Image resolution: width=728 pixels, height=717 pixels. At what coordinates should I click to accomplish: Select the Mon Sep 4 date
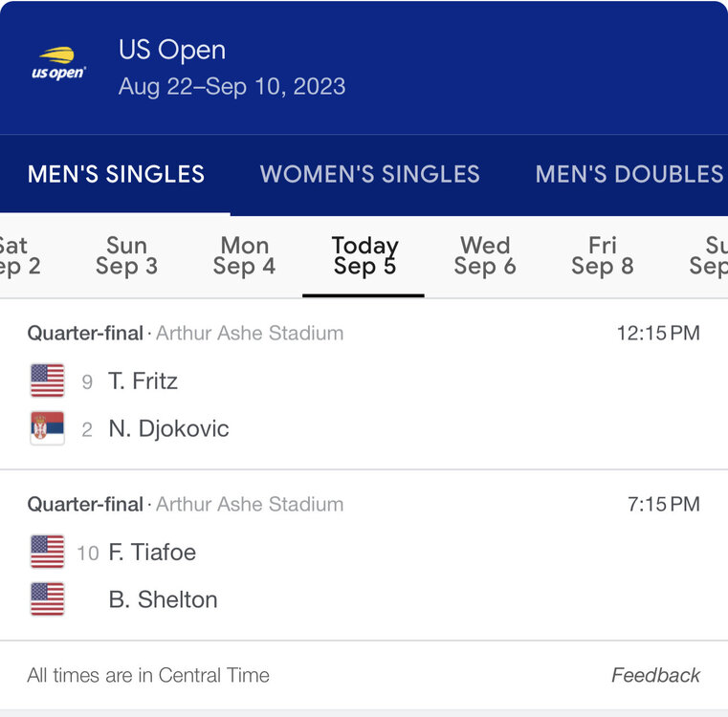click(244, 256)
